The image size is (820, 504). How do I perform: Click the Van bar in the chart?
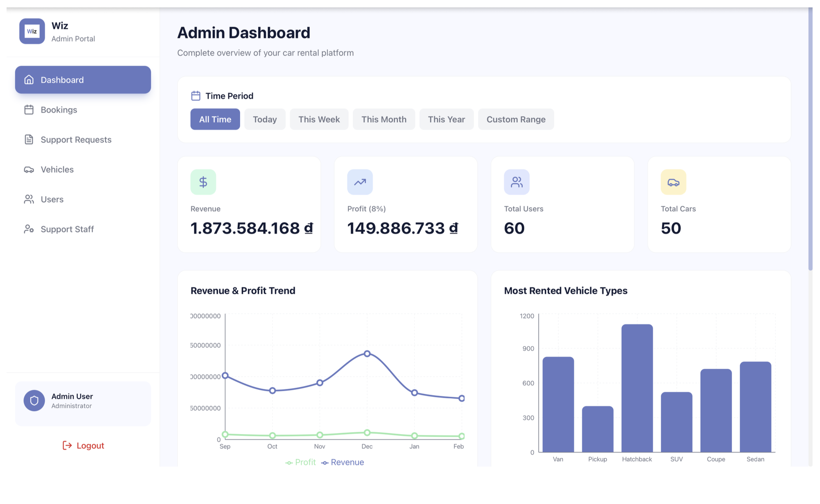point(558,405)
